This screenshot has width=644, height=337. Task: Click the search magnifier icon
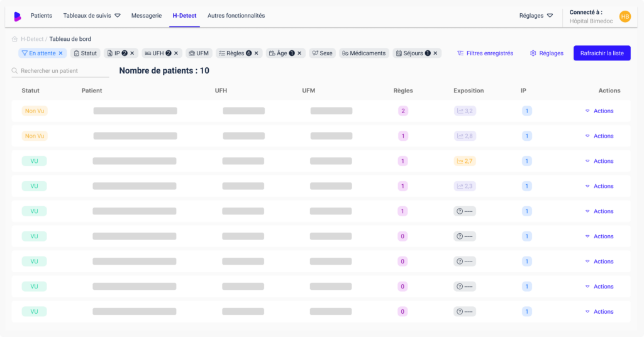[x=15, y=70]
